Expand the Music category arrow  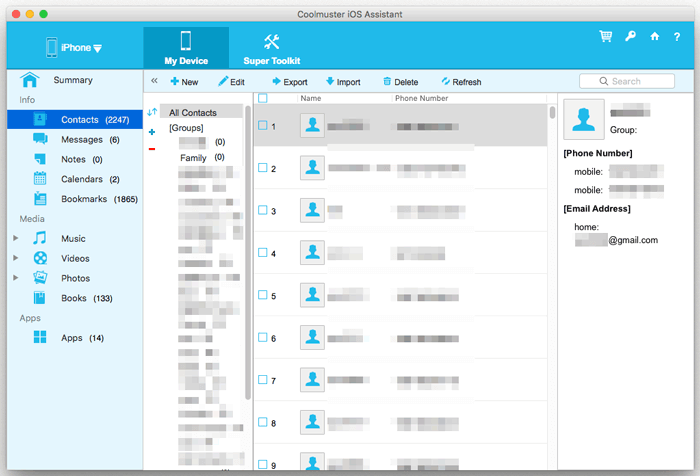pyautogui.click(x=15, y=239)
